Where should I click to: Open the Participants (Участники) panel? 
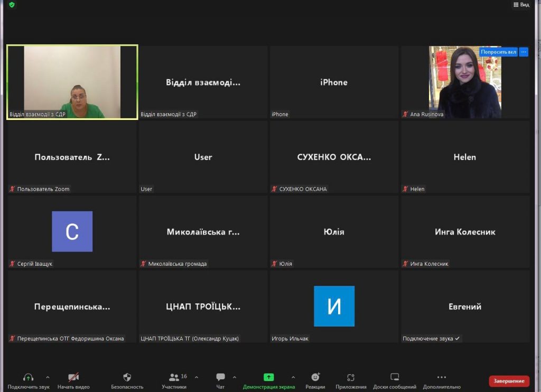pos(174,377)
